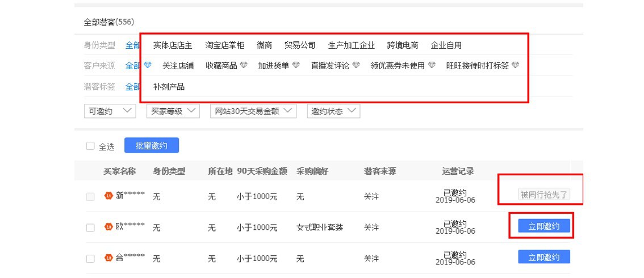This screenshot has height=278, width=644.
Task: Click the blue diamond icon beside 客户来源 全部
Action: click(x=148, y=65)
